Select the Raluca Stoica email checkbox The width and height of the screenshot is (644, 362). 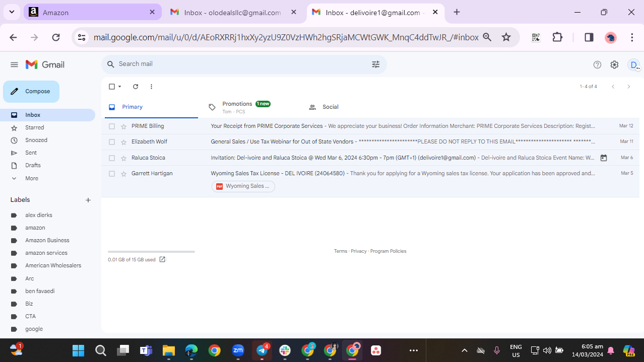click(x=112, y=158)
